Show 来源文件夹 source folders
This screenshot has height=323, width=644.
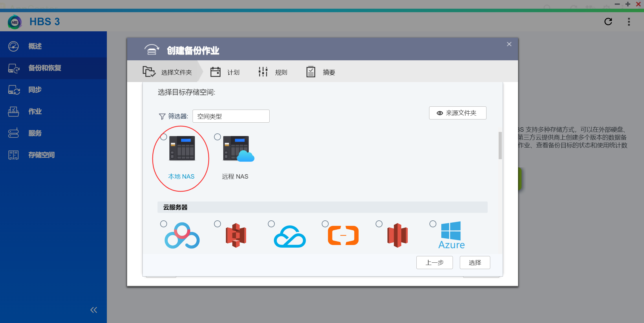tap(458, 113)
